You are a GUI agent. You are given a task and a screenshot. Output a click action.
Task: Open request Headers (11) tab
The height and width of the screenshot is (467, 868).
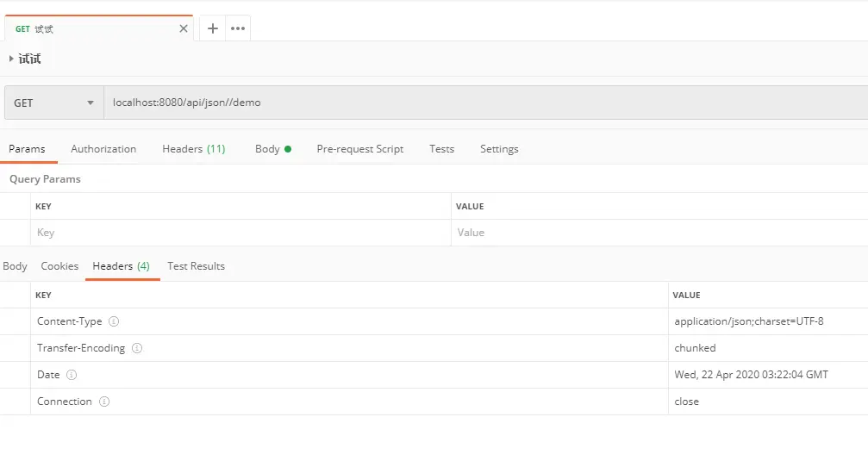194,149
